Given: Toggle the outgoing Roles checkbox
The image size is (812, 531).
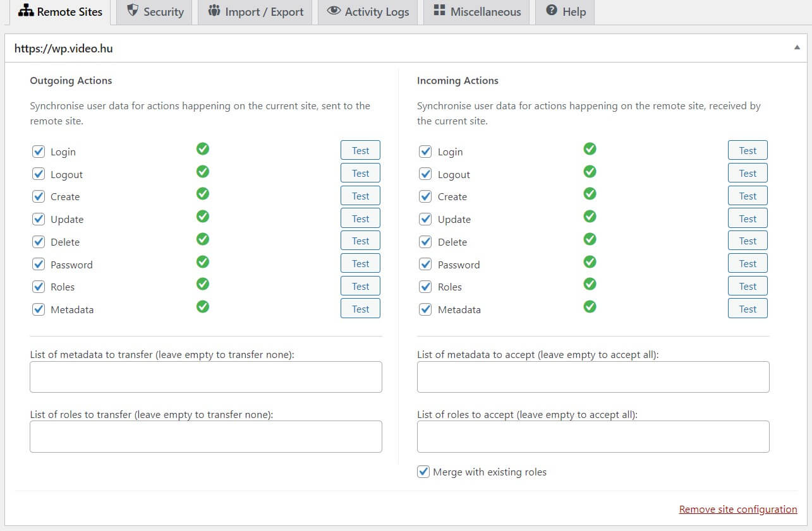Looking at the screenshot, I should tap(39, 287).
